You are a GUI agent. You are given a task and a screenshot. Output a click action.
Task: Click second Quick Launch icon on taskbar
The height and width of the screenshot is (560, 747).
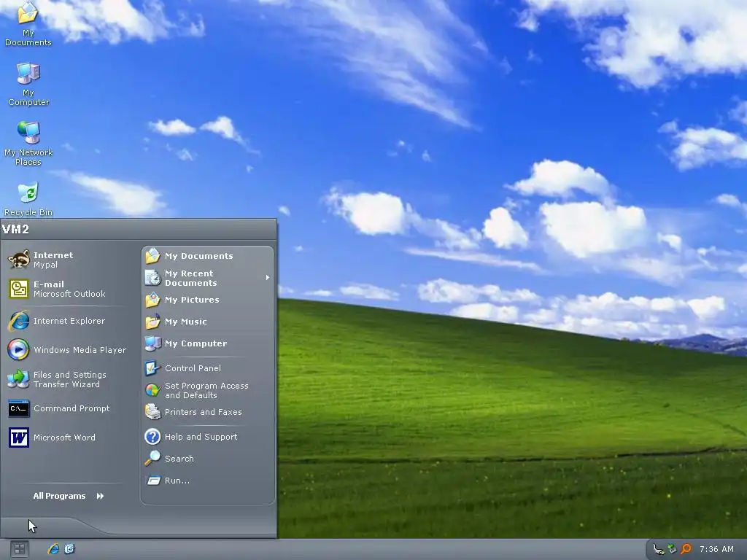(69, 549)
